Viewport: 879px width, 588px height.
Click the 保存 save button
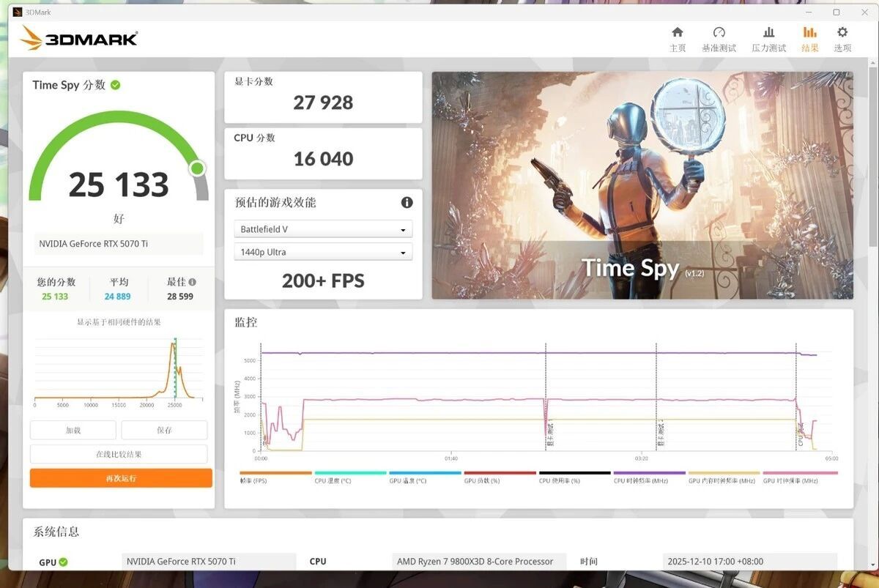coord(164,431)
